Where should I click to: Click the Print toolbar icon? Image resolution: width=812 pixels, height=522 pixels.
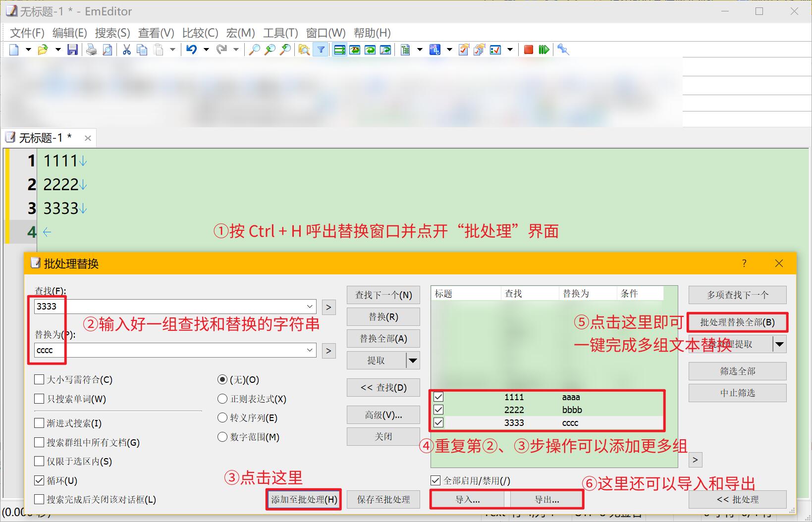pos(91,50)
